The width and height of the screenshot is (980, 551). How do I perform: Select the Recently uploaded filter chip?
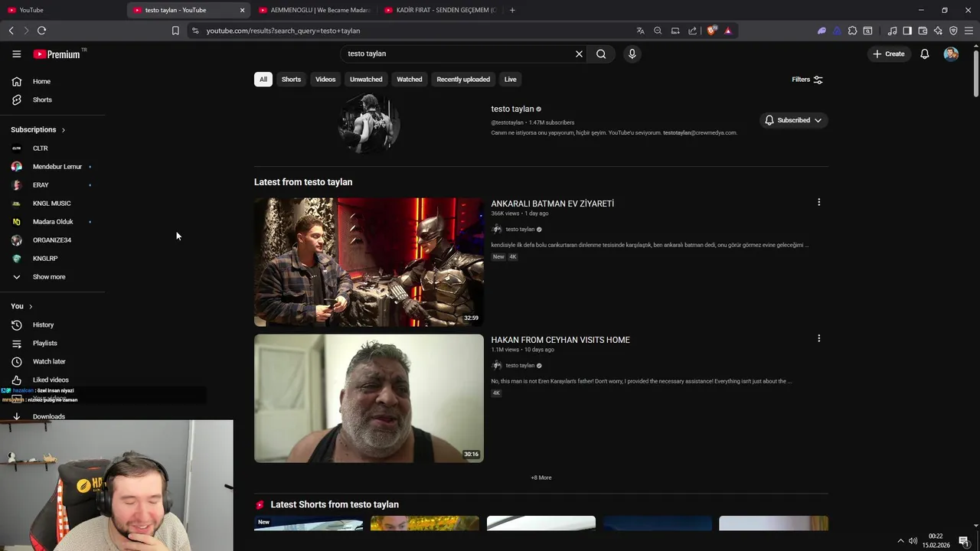[463, 80]
